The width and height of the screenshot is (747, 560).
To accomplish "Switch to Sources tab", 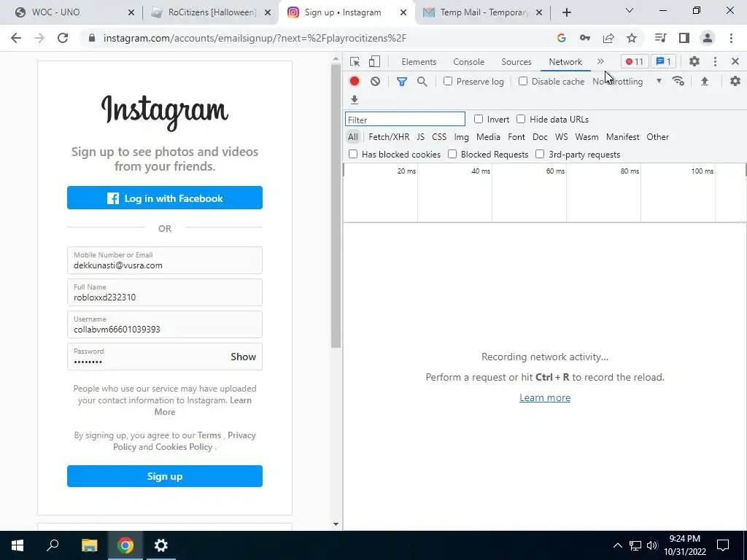I will point(516,62).
